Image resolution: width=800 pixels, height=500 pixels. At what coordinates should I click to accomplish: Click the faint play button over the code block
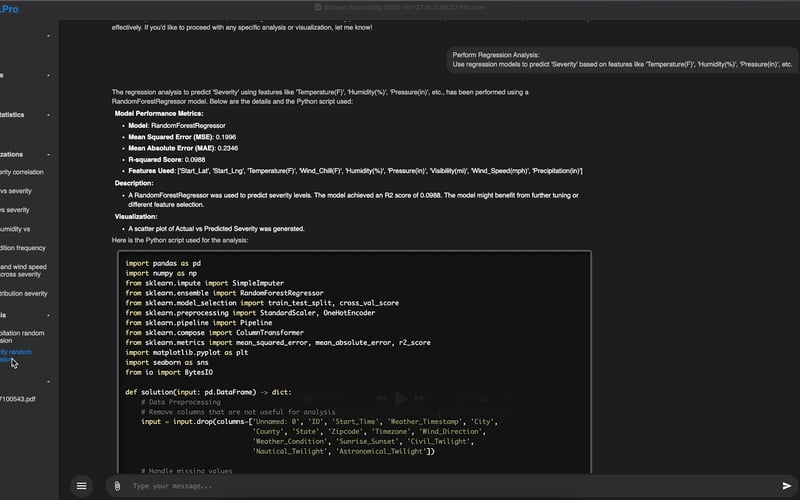pyautogui.click(x=401, y=398)
